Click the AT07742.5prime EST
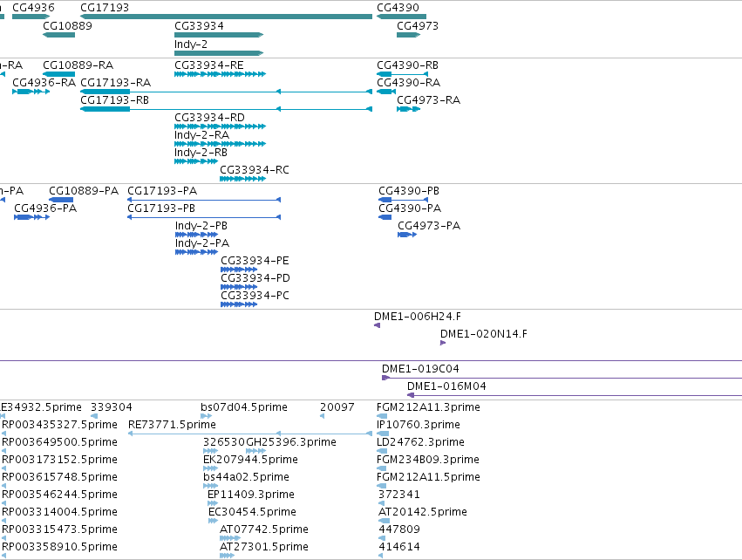Screen dimensions: 742x560 coord(230,539)
